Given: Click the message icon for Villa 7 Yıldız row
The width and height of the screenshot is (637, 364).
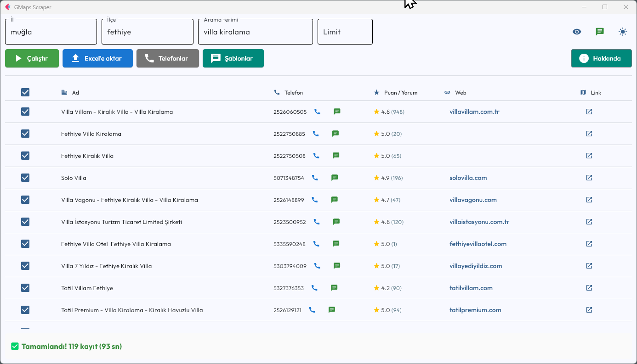Looking at the screenshot, I should pos(337,266).
